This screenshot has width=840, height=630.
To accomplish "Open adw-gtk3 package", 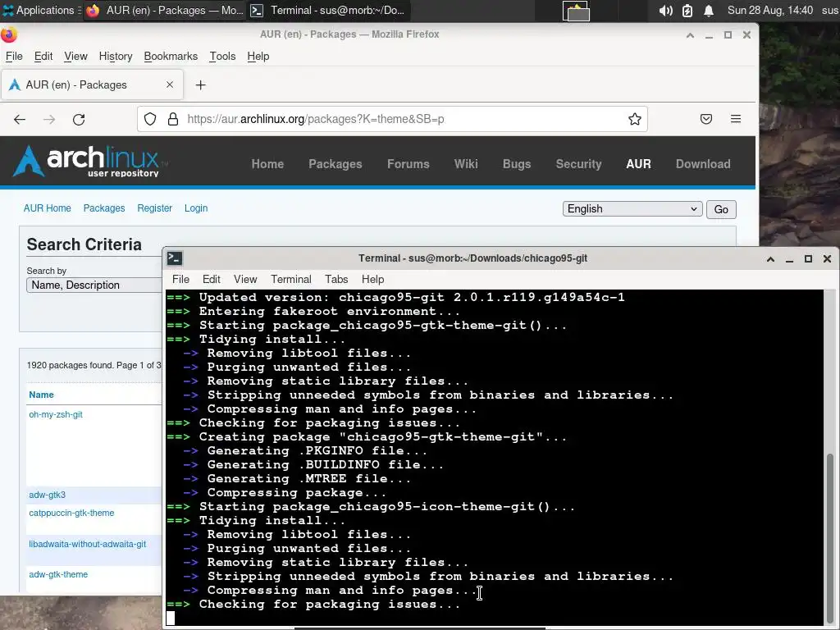I will [x=47, y=495].
